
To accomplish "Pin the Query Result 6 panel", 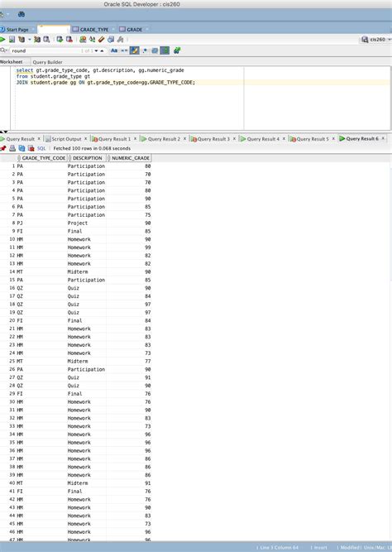I will [3, 149].
